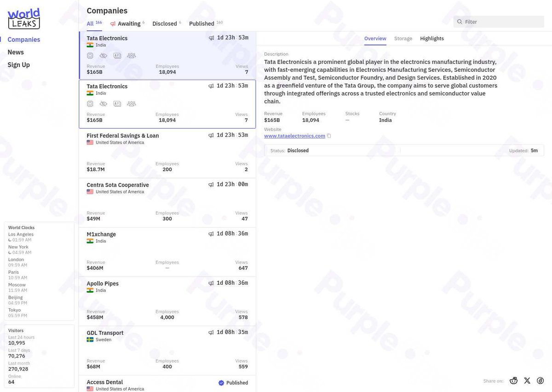Open the M1xchange entry
This screenshot has height=392, width=552.
[167, 252]
